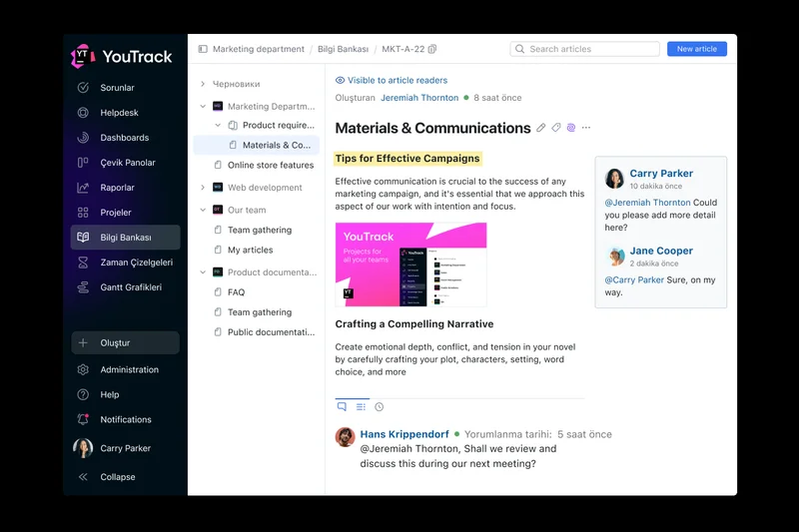The image size is (799, 532).
Task: Switch to the history clock tab
Action: 380,407
